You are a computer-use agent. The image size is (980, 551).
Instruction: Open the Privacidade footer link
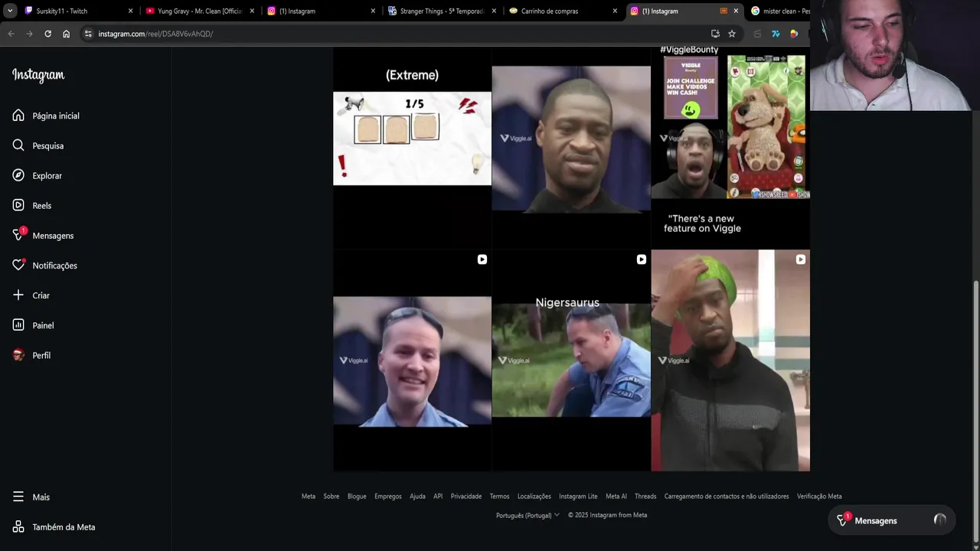pyautogui.click(x=466, y=496)
